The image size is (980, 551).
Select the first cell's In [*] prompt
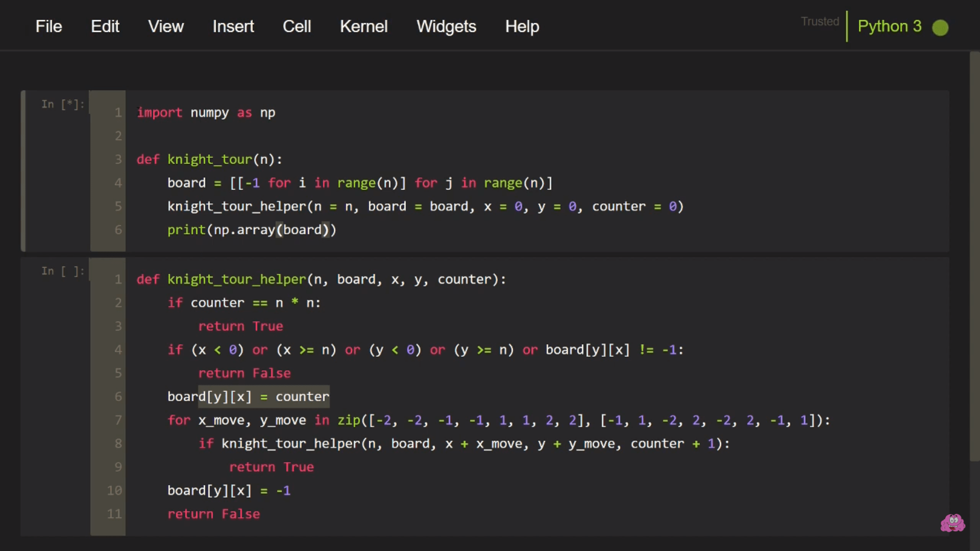[63, 105]
